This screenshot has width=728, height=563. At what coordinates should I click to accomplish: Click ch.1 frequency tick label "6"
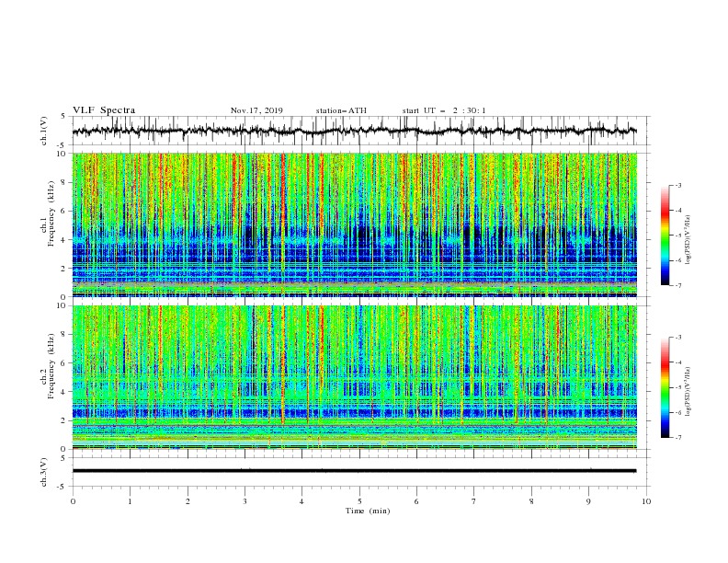(64, 211)
